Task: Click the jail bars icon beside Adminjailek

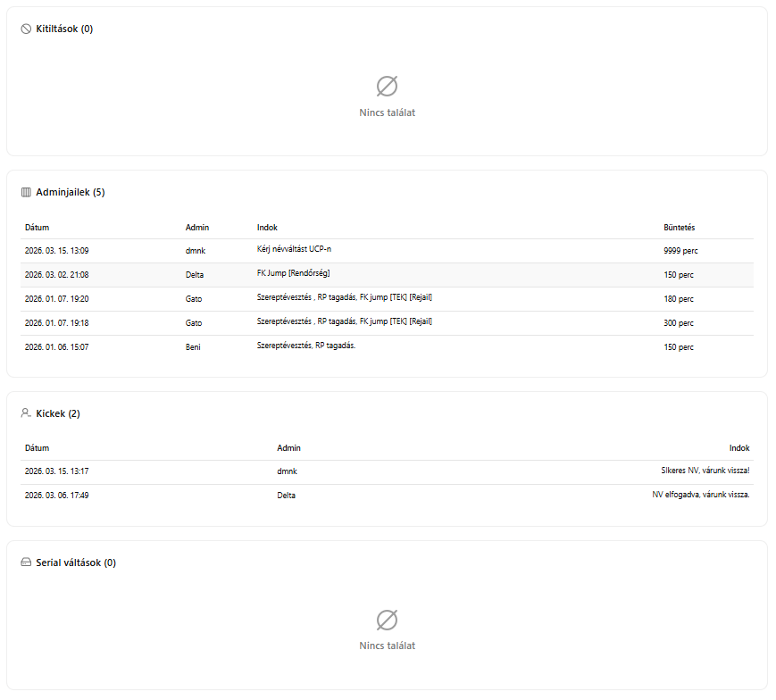Action: 26,192
